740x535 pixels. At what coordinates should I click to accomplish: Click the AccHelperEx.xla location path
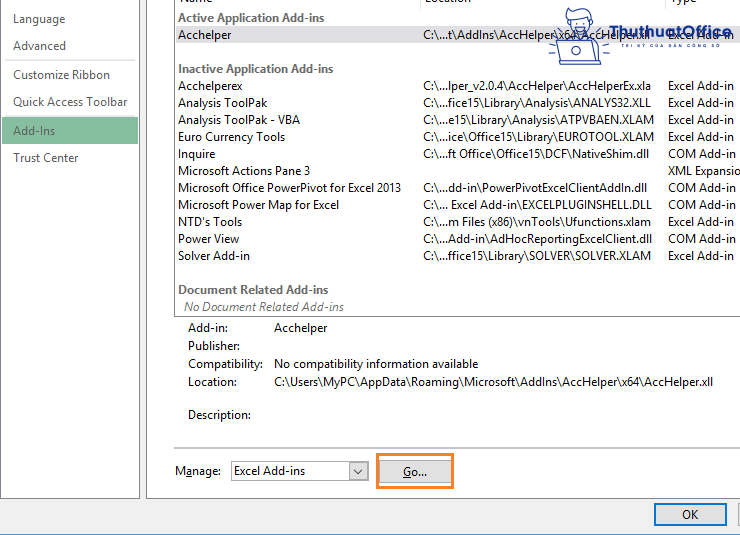pos(537,86)
